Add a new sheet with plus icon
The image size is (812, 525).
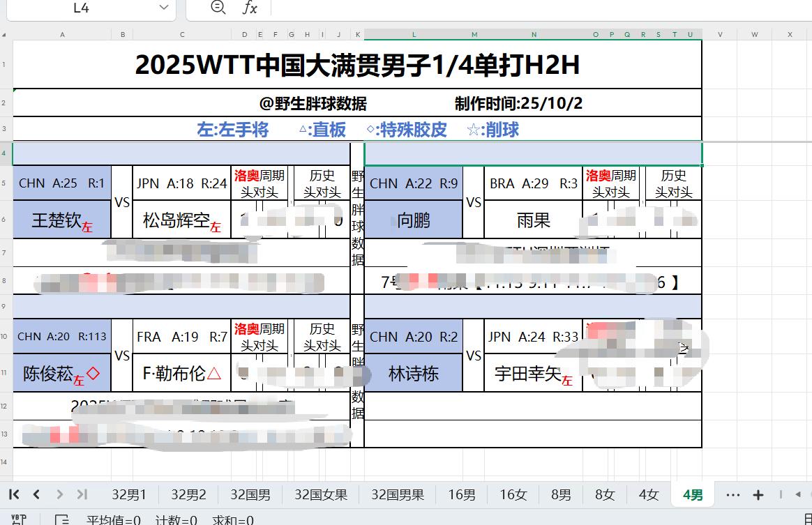pyautogui.click(x=758, y=495)
